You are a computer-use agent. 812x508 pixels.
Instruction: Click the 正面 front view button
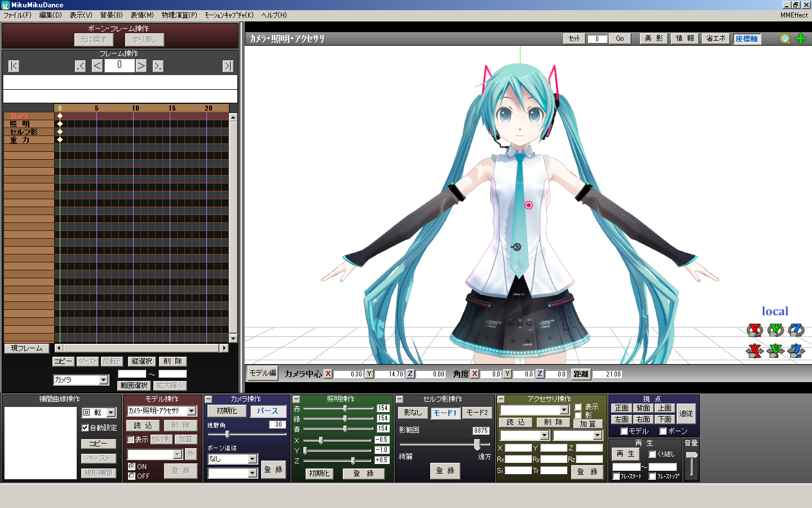(x=622, y=408)
